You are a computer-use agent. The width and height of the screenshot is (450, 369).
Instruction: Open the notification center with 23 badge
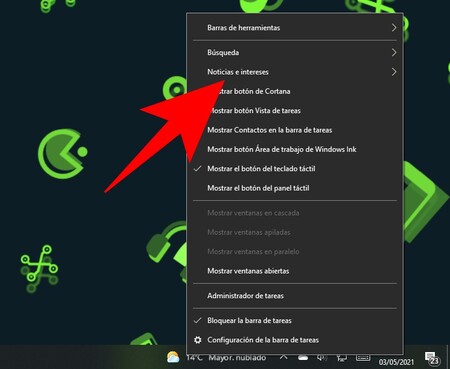point(432,358)
